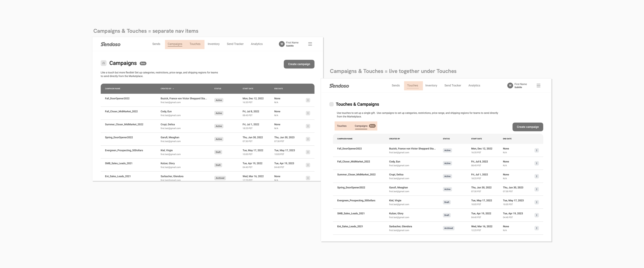Click Archived status of Ent_Sales_Leads_2021 right table
Screen dimensions: 644x268
448,228
